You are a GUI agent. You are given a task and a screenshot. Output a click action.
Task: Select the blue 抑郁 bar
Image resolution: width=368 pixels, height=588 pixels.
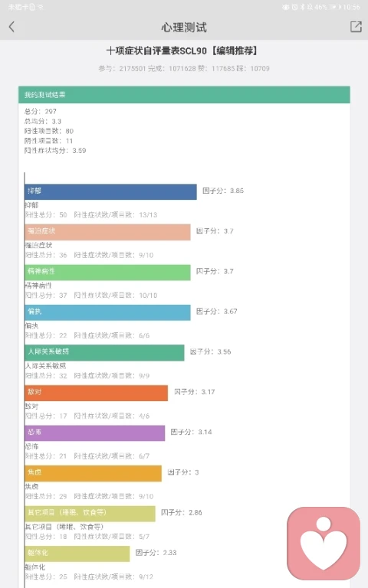click(110, 191)
